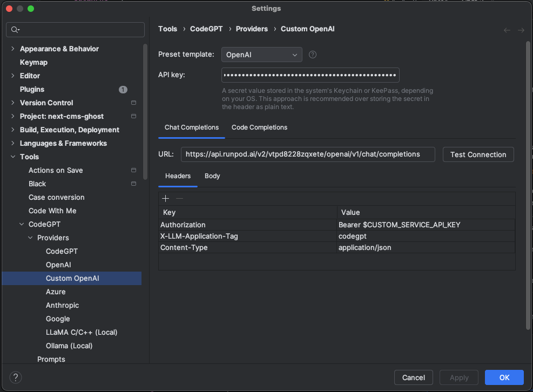Click the right panel vertical scrollbar
The image size is (533, 392).
528,185
